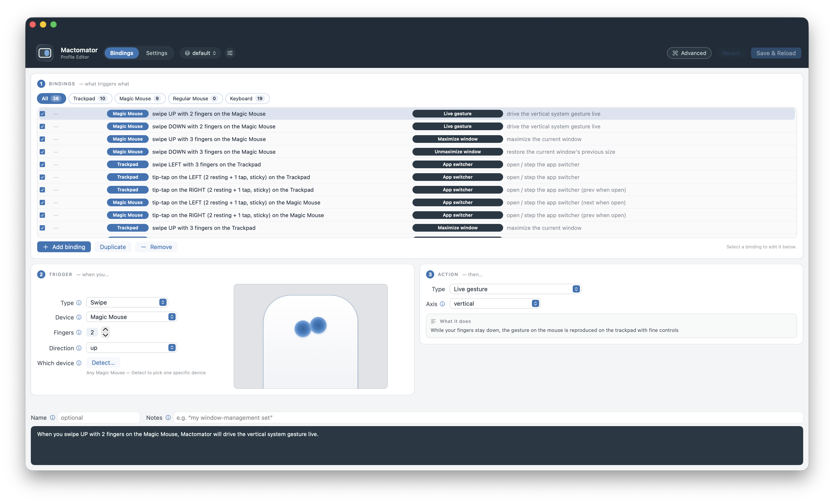Image resolution: width=834 pixels, height=504 pixels.
Task: Uncheck the swipe DOWN 3 fingers Magic Mouse binding
Action: (x=42, y=152)
